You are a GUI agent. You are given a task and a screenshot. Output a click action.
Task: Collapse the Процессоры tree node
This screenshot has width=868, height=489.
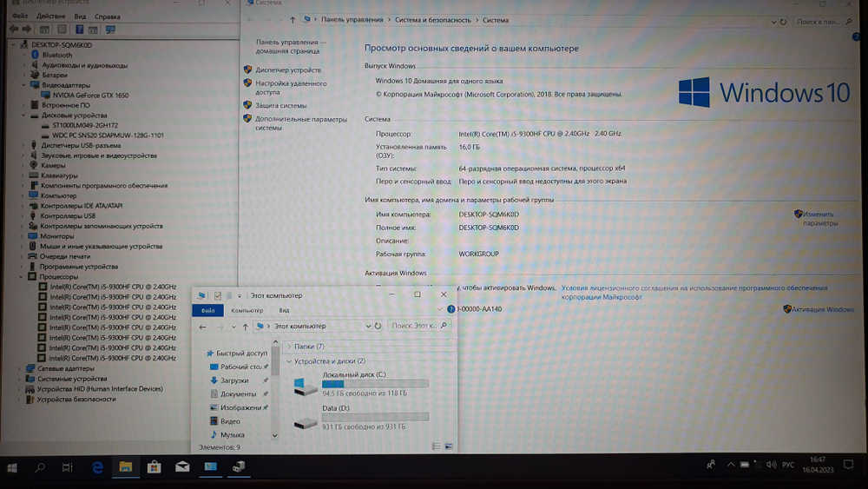(22, 276)
